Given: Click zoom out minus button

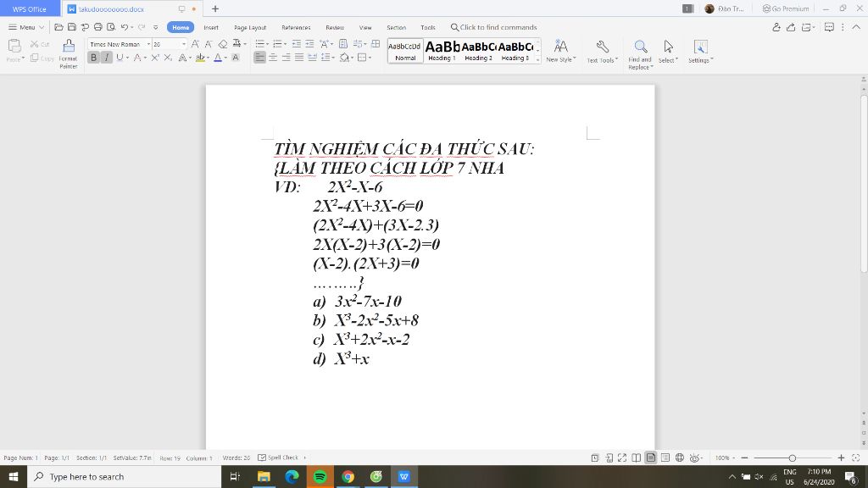Looking at the screenshot, I should coord(744,457).
